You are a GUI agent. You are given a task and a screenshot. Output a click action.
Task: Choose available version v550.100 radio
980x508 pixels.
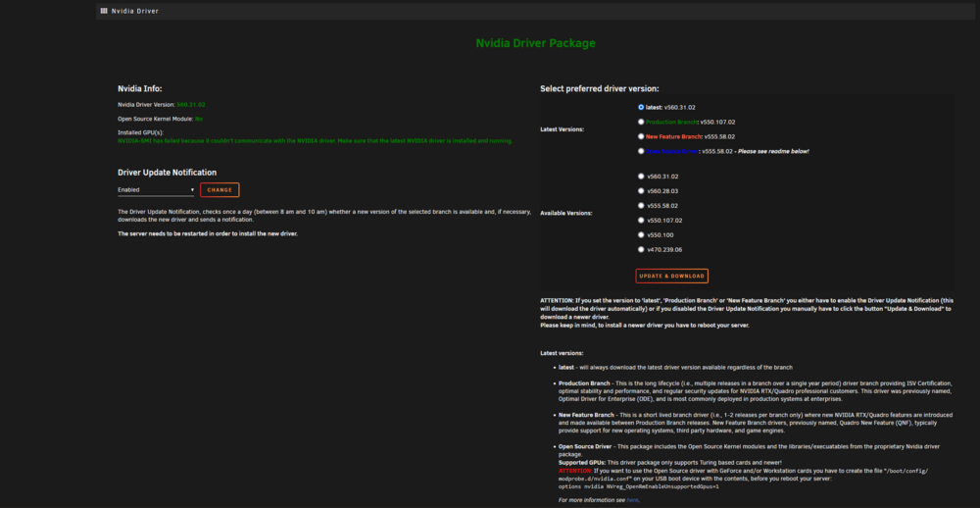click(641, 234)
